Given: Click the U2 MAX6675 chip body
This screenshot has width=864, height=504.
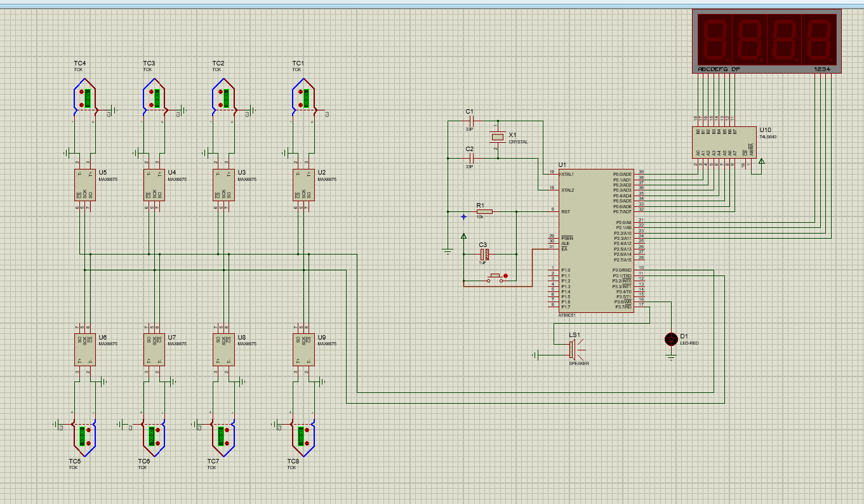Looking at the screenshot, I should click(x=303, y=185).
